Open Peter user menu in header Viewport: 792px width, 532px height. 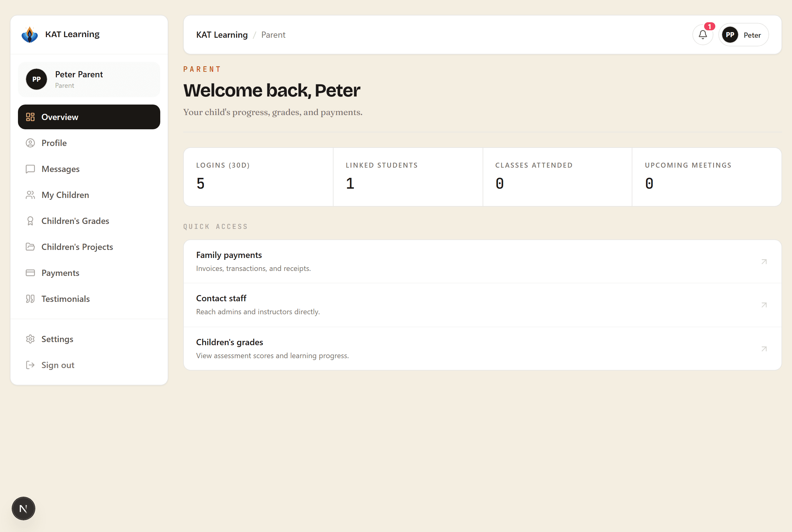(x=743, y=35)
